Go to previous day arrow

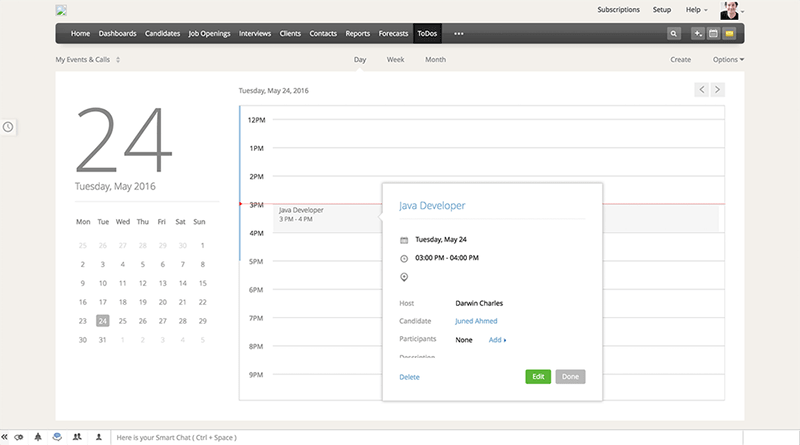coord(702,90)
